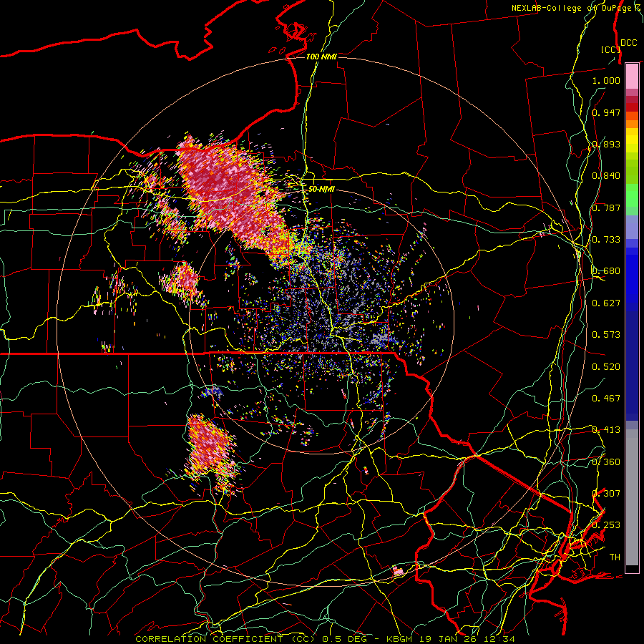Click the 1.000 legend value
This screenshot has width=644, height=644.
pyautogui.click(x=606, y=80)
